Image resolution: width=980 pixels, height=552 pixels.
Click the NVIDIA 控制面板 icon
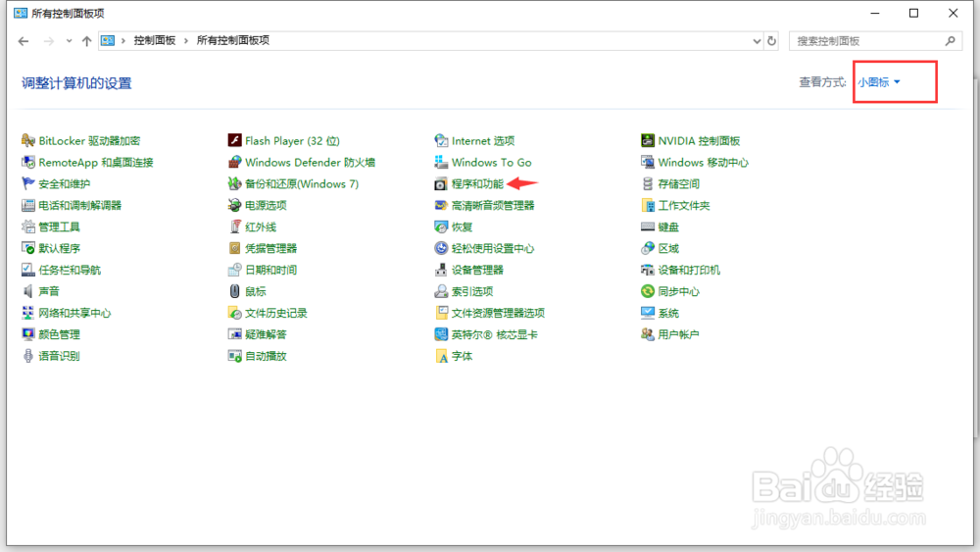[648, 140]
